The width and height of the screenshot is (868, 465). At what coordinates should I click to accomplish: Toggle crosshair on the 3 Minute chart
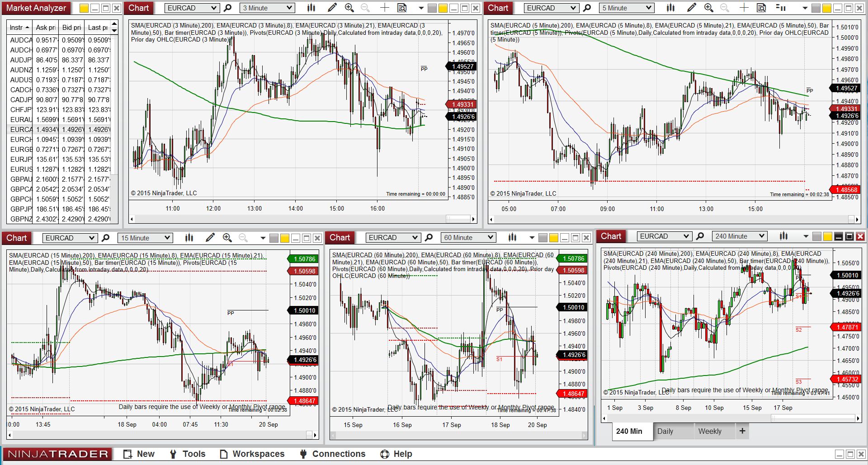coord(384,8)
